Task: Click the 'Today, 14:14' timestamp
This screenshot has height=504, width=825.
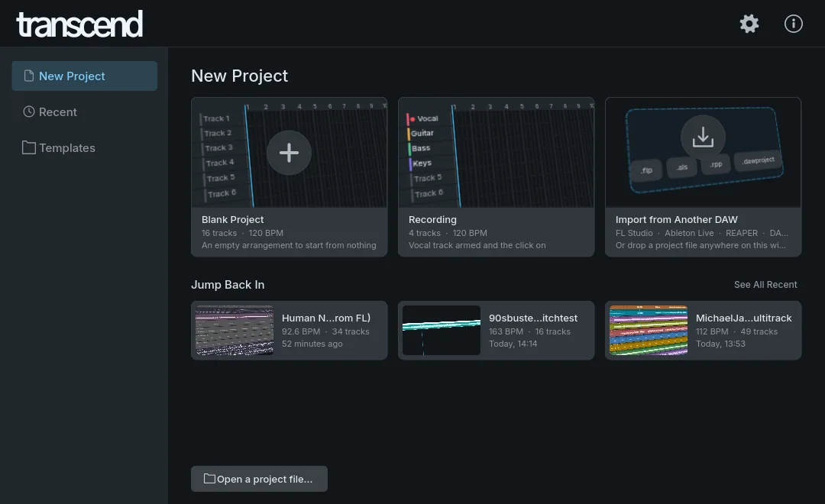Action: pos(513,344)
